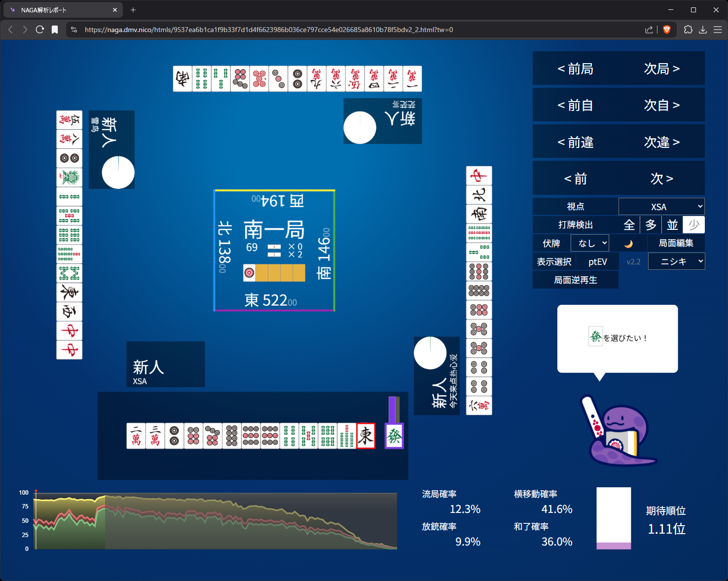
Task: Set discard detection to 全
Action: point(629,225)
